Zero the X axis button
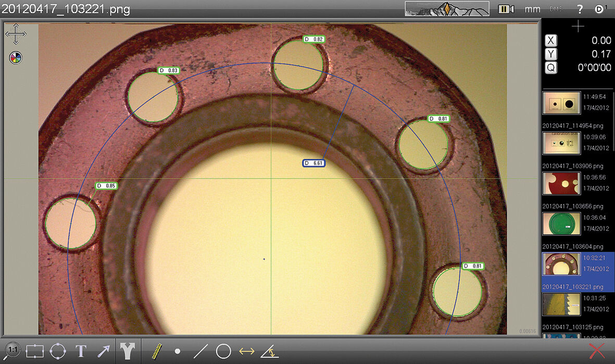The width and height of the screenshot is (615, 364). point(550,41)
